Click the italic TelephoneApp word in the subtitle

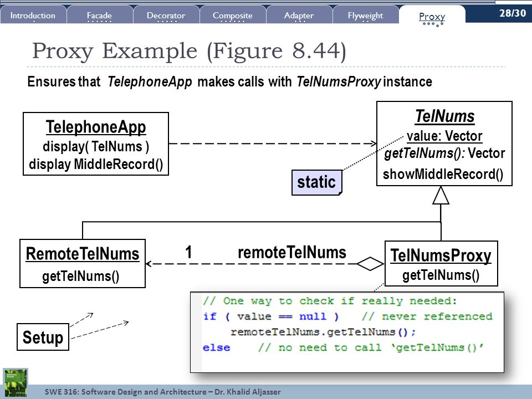[150, 82]
